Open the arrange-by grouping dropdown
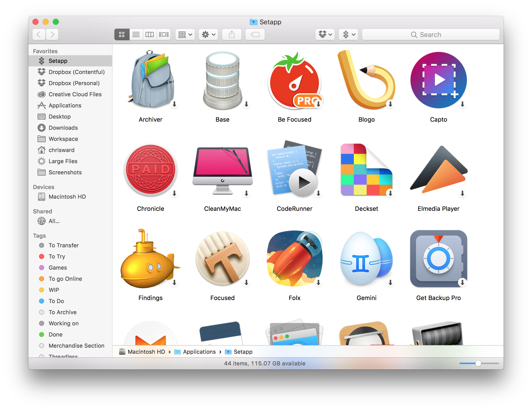532x410 pixels. coord(185,34)
